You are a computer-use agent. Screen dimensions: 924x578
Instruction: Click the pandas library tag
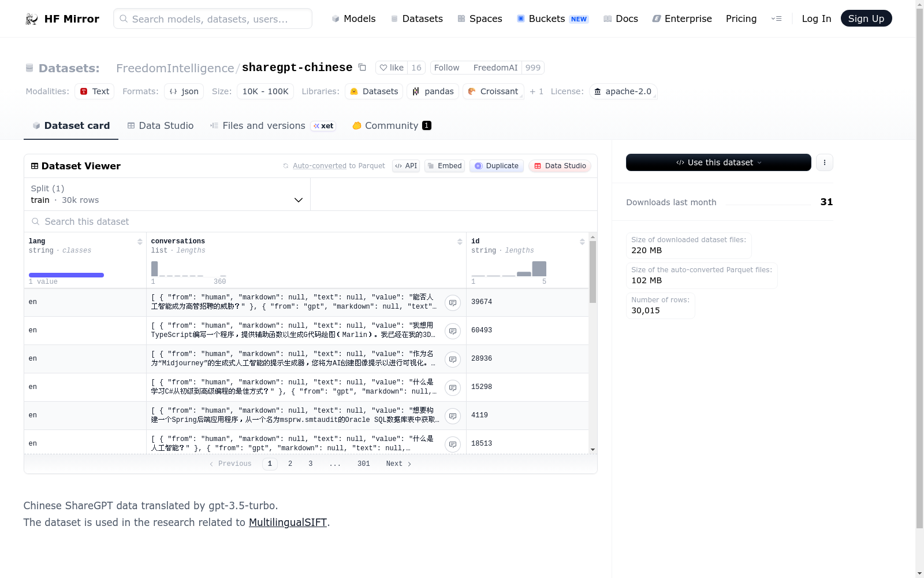[x=433, y=91]
